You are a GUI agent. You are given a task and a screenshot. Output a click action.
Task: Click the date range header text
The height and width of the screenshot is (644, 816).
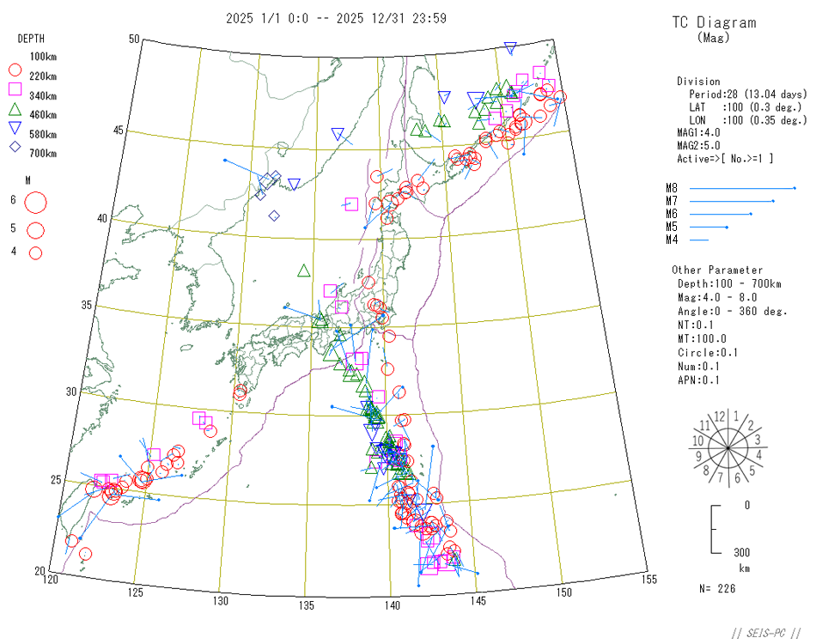336,18
